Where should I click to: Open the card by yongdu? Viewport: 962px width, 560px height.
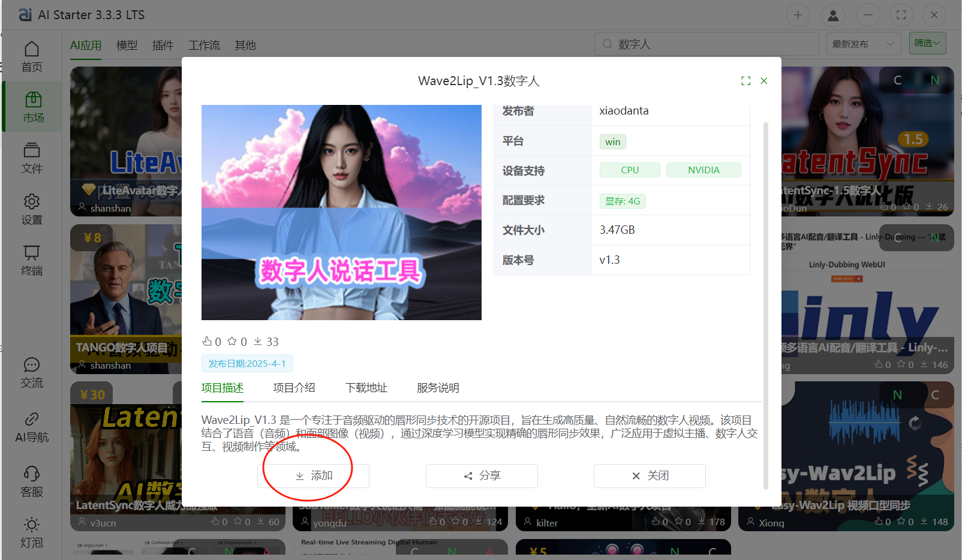[x=401, y=519]
